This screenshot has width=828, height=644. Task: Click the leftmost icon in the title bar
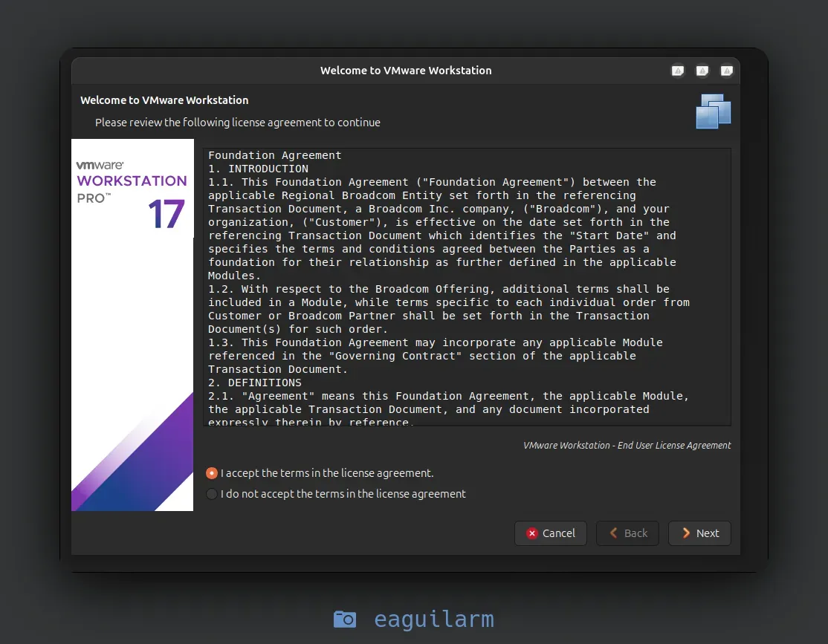click(x=677, y=71)
